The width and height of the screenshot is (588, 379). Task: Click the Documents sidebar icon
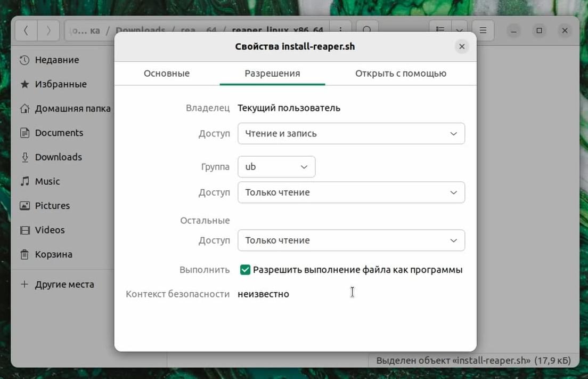tap(24, 133)
